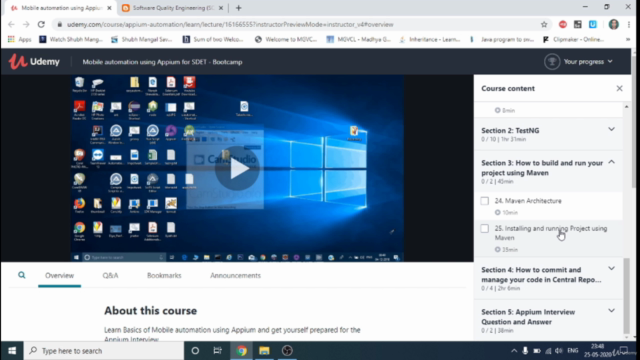Click the taskbar search box
Viewport: 640px width, 360px height.
tap(104, 351)
